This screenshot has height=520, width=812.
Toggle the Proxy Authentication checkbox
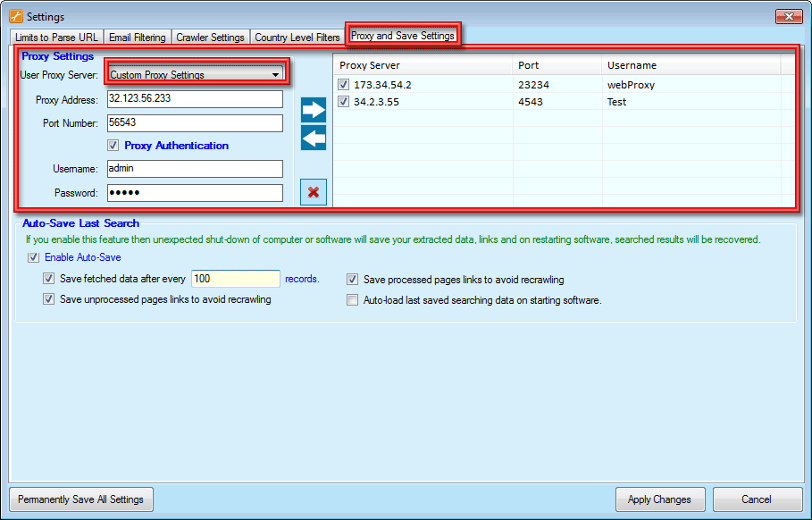[113, 146]
